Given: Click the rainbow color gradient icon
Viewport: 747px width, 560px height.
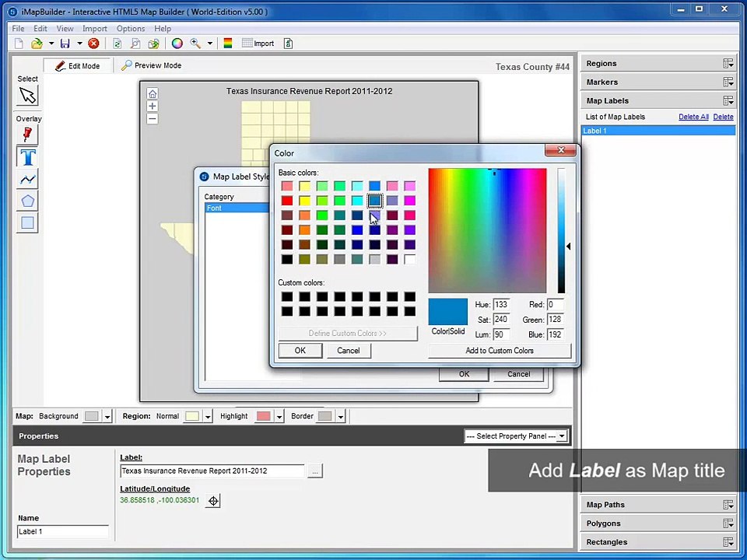Looking at the screenshot, I should (228, 44).
